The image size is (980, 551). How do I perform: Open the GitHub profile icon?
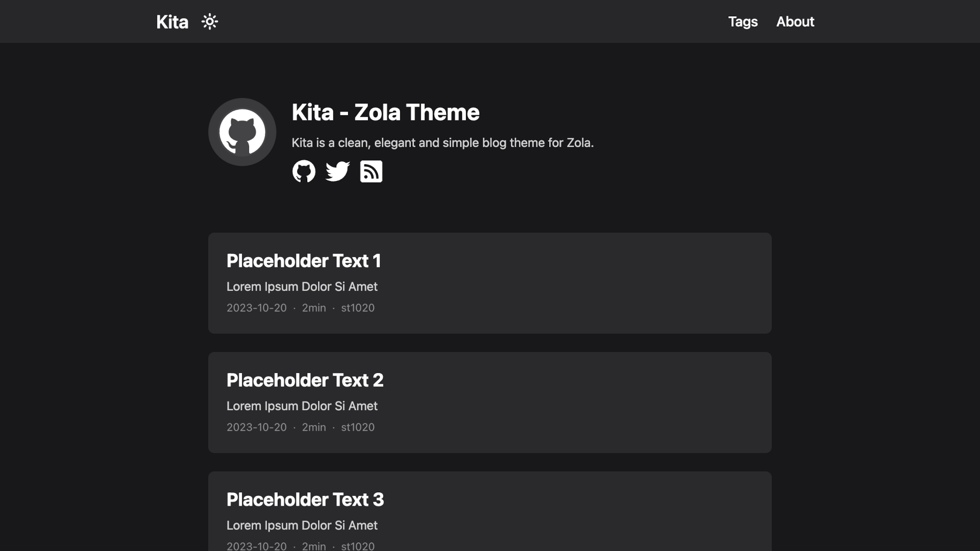(x=304, y=171)
